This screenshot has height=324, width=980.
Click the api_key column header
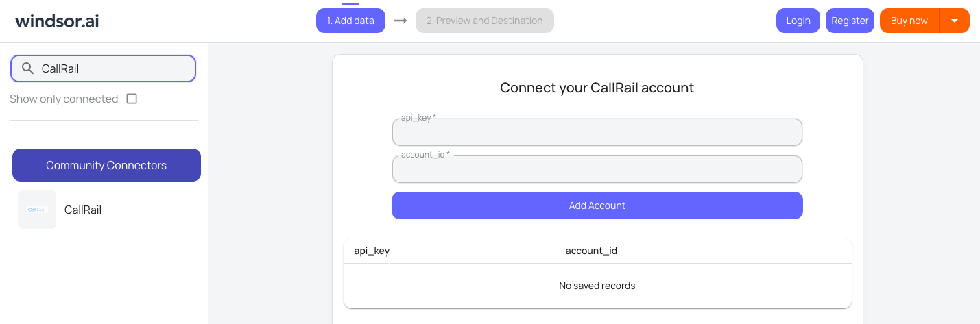tap(372, 251)
